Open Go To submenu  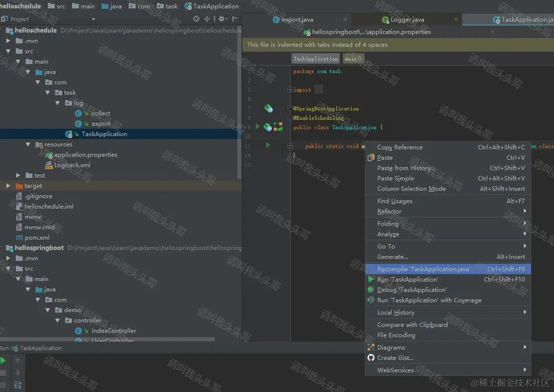(447, 246)
